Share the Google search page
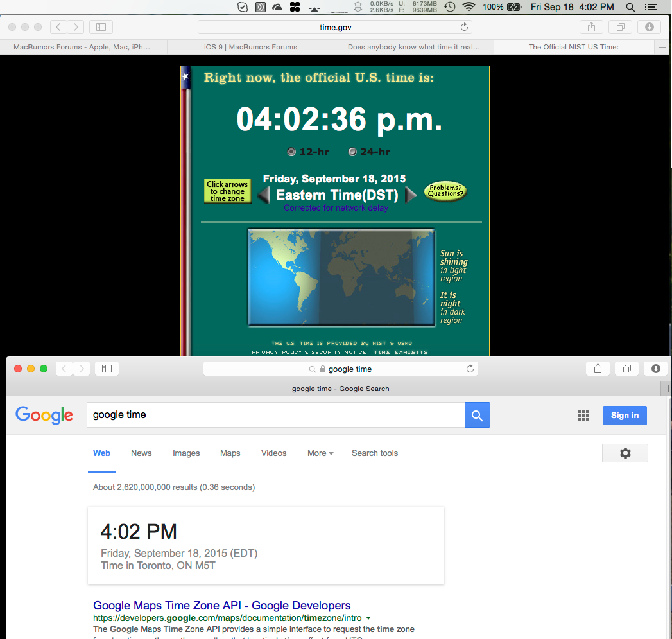Viewport: 672px width, 639px height. [598, 369]
